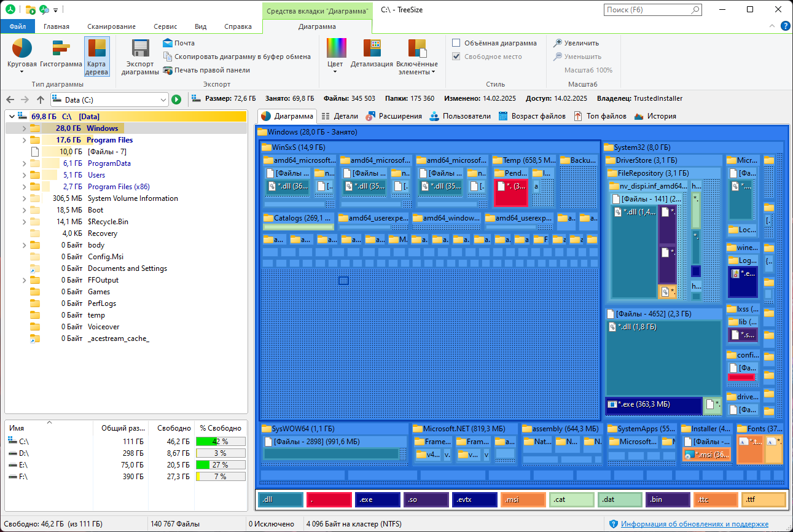Click the C:\ 42 % free space bar
793x532 pixels.
tap(220, 441)
